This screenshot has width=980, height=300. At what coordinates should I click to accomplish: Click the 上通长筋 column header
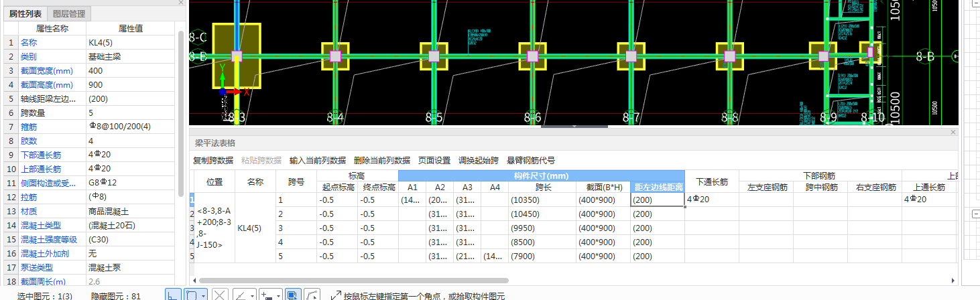(x=929, y=187)
